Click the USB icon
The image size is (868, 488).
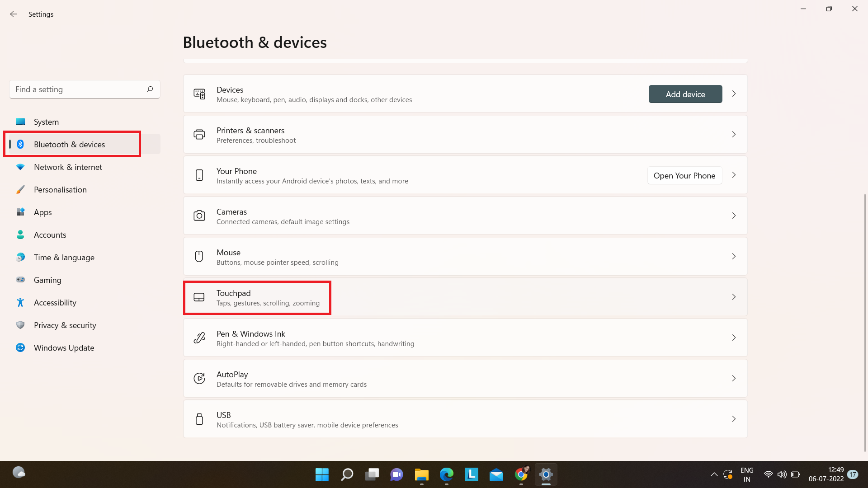click(x=199, y=419)
